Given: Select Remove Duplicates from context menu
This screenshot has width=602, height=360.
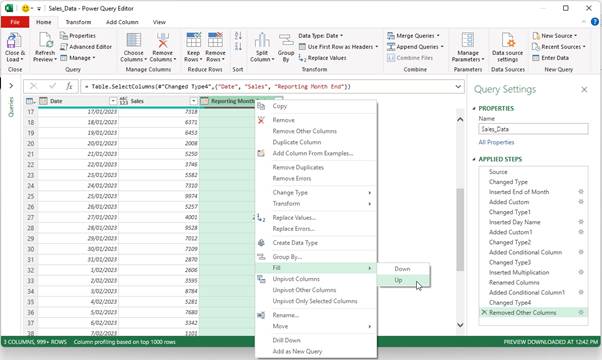Looking at the screenshot, I should tap(316, 168).
